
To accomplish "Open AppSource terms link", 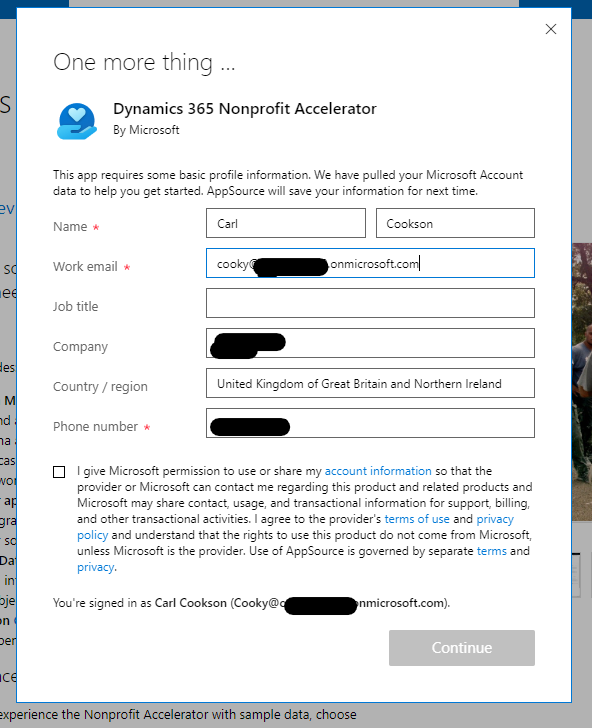I will tap(491, 551).
